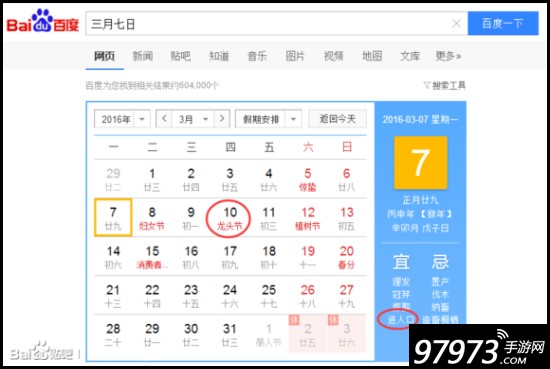Image resolution: width=550 pixels, height=369 pixels.
Task: Select March 1 廿三
Action: 152,179
